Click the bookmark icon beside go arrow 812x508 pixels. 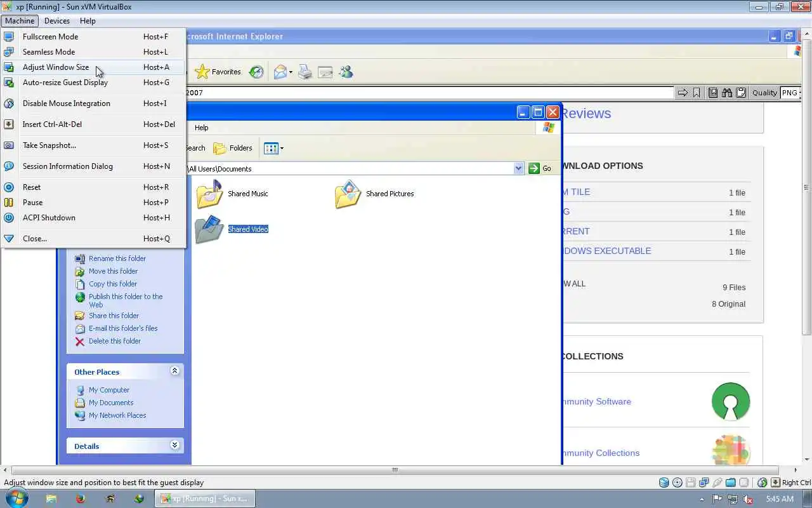pyautogui.click(x=697, y=93)
